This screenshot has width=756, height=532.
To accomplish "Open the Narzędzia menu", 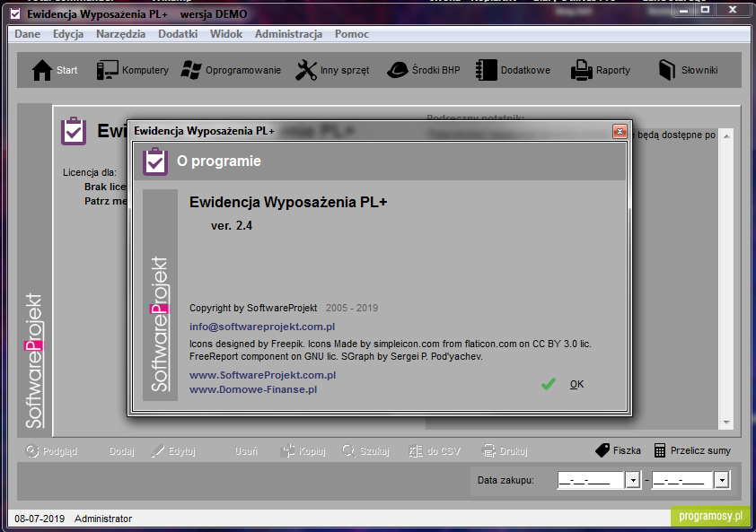I will [120, 34].
